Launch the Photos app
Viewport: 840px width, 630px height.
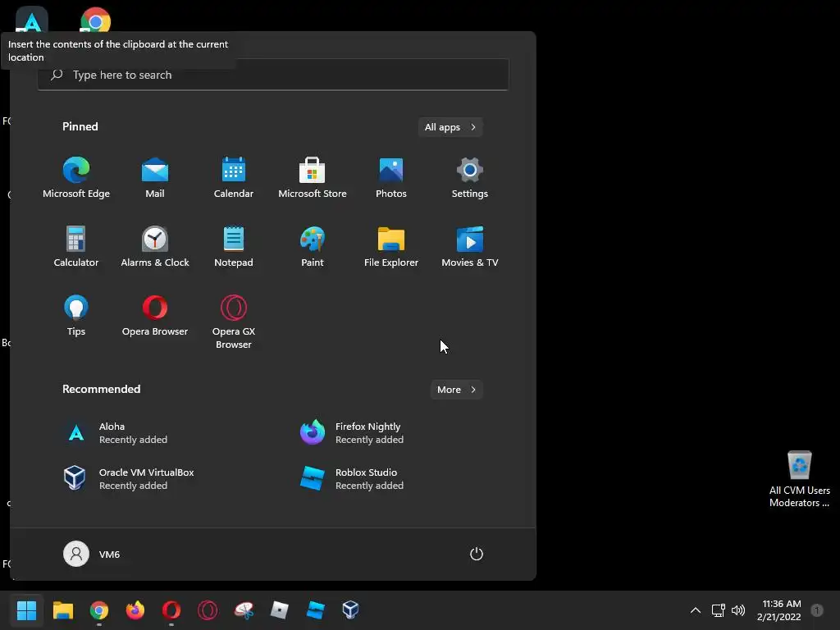(x=391, y=177)
